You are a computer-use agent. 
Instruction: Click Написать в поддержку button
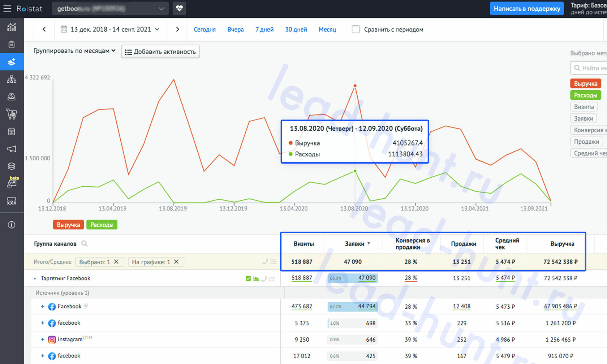click(527, 8)
